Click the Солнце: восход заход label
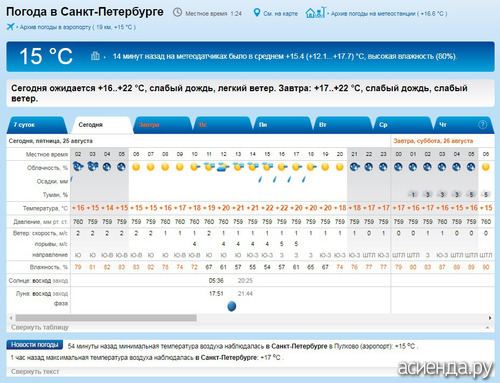The width and height of the screenshot is (500, 383). tap(38, 281)
